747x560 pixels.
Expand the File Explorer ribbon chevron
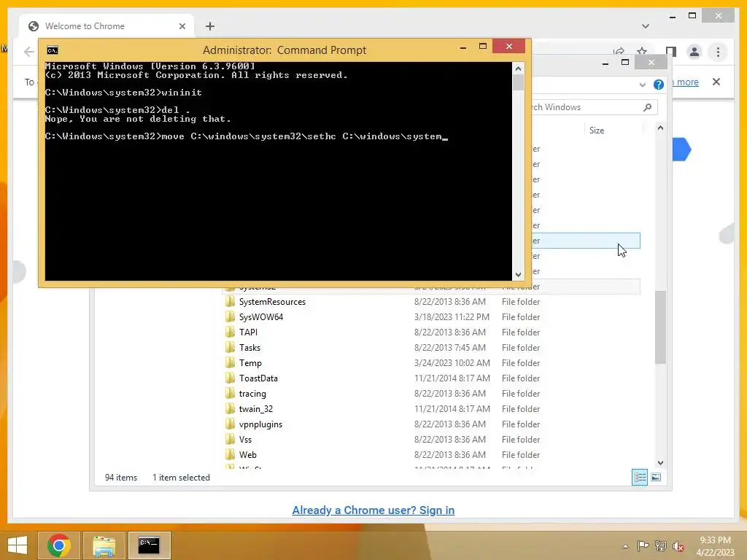point(642,85)
